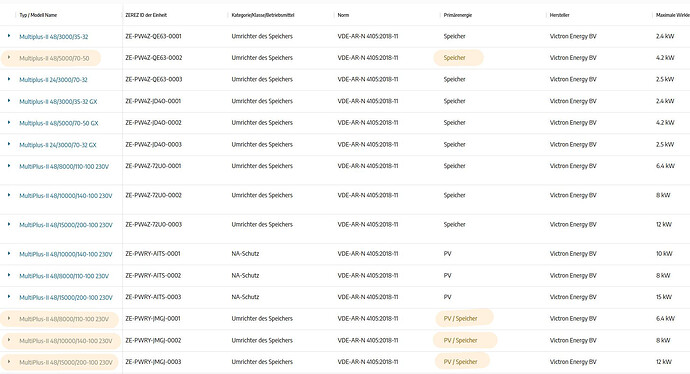Expand the row with ID ZE-PW4Z-QE63-0001

click(x=9, y=36)
